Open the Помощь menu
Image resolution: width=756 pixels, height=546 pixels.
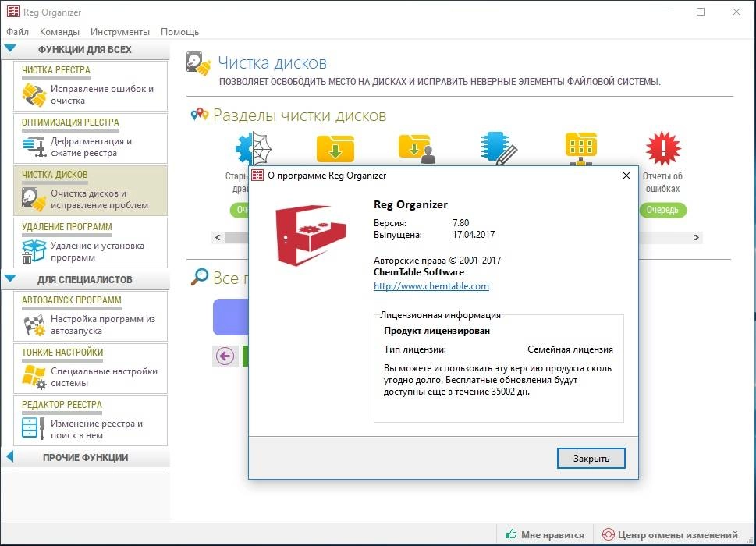click(x=179, y=32)
